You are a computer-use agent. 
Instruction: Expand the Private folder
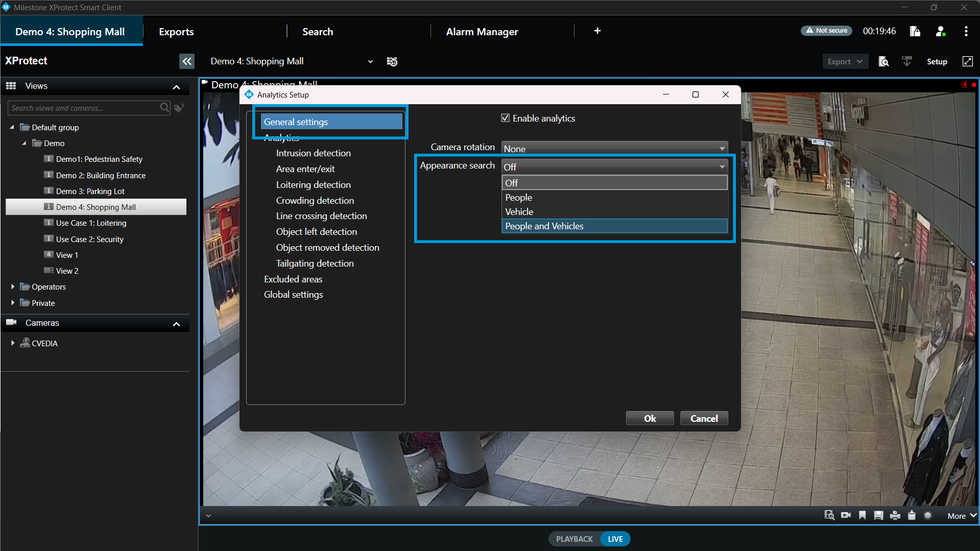pos(13,302)
